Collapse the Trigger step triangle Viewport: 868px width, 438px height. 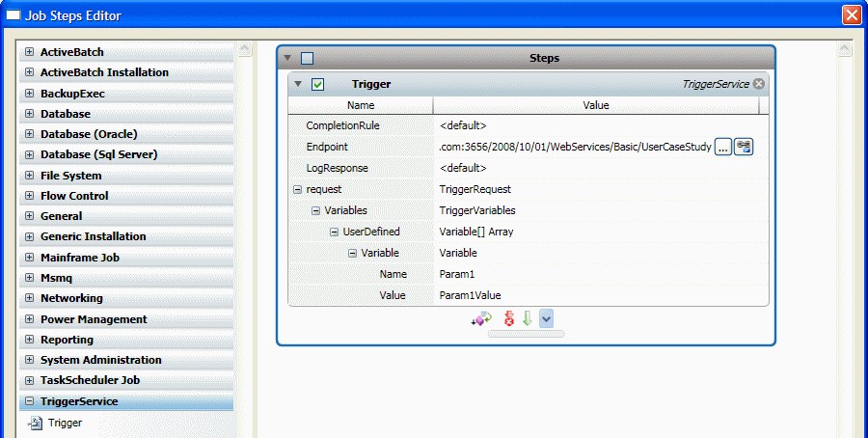coord(298,84)
